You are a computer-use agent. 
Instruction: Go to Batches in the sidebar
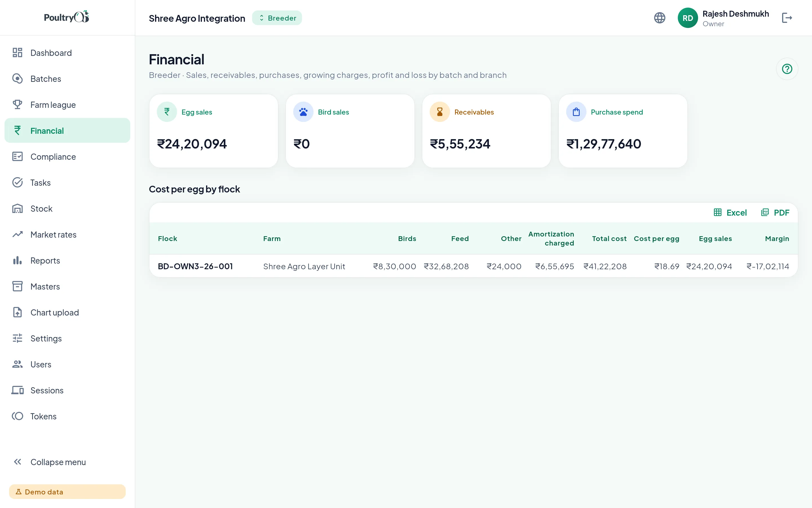pyautogui.click(x=67, y=79)
